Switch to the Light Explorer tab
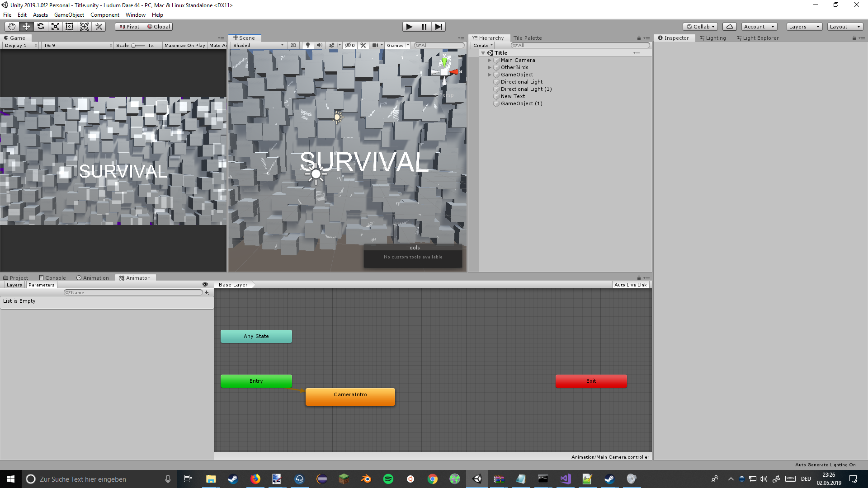 point(758,38)
